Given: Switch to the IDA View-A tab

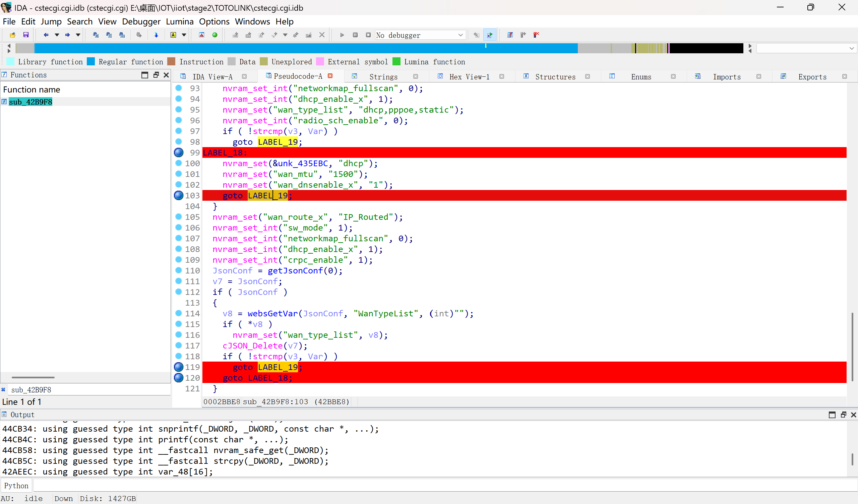Looking at the screenshot, I should pyautogui.click(x=212, y=77).
